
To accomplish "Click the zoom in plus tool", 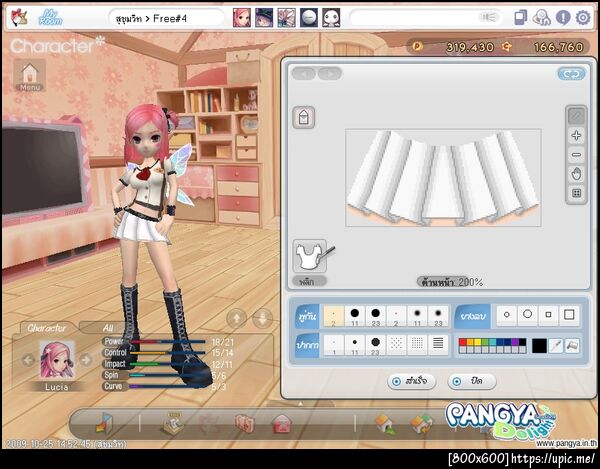I will tap(576, 135).
